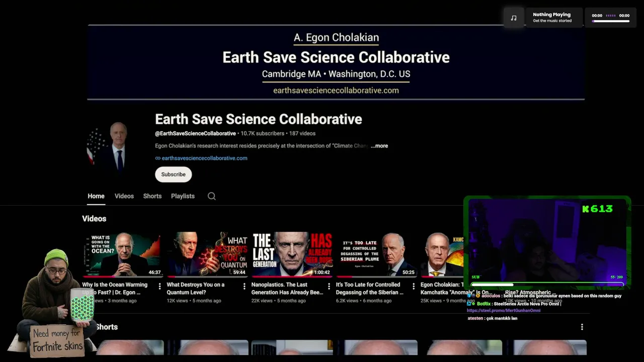Open "What Destroys You on a Quantum Level?" title link
This screenshot has width=644, height=362.
(x=196, y=288)
